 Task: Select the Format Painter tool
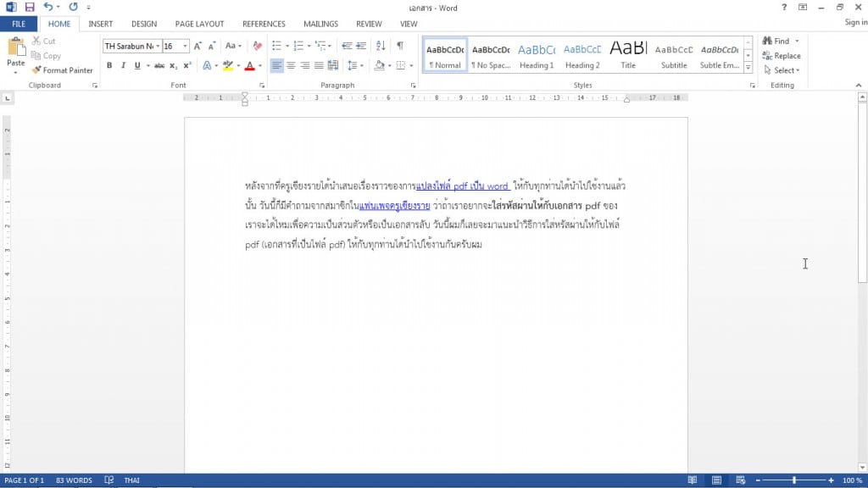[62, 70]
